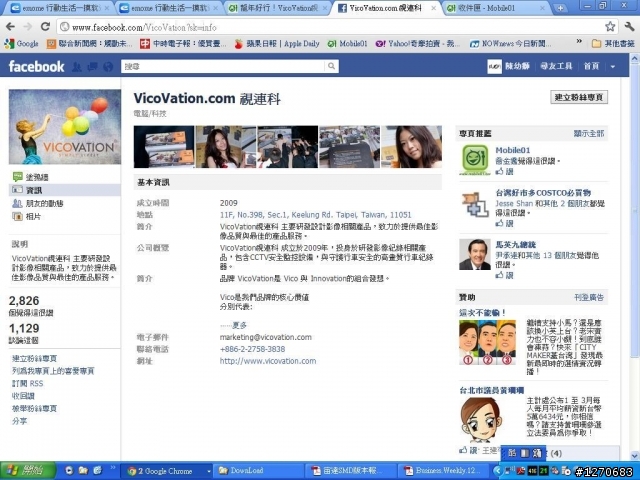Click the phone number +886-2-2758-3838
The image size is (640, 480).
[252, 349]
